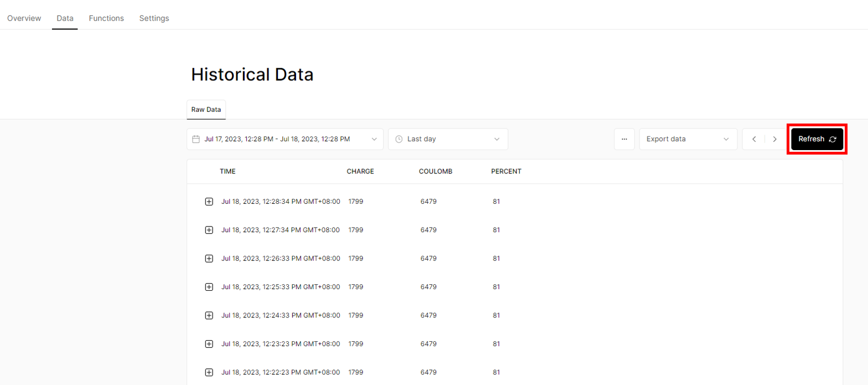Select the Raw Data tab
Screen dimensions: 868x385
[x=206, y=110]
